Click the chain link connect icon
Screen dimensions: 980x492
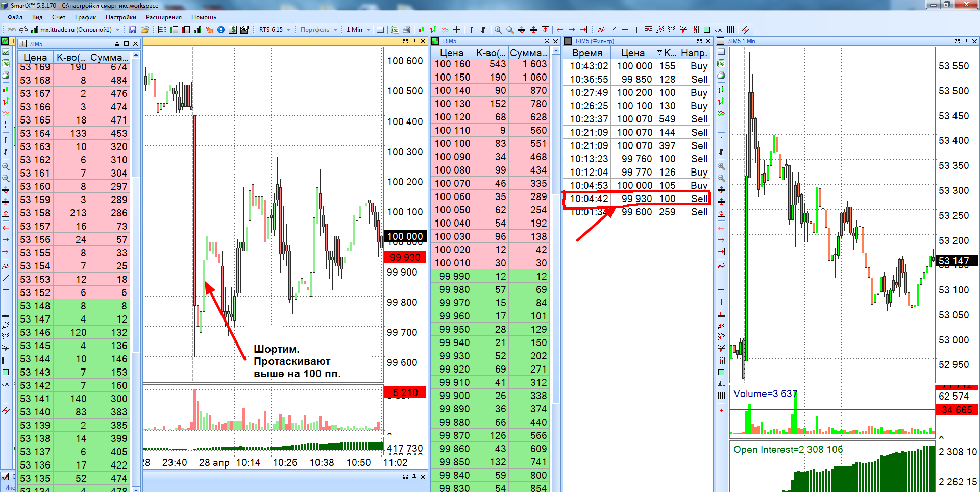pos(11,30)
